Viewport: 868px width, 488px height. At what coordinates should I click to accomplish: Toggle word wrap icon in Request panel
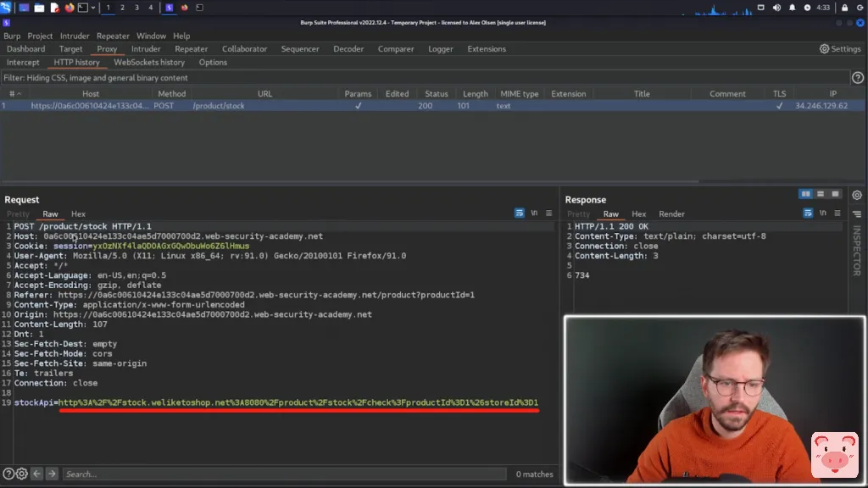coord(520,213)
